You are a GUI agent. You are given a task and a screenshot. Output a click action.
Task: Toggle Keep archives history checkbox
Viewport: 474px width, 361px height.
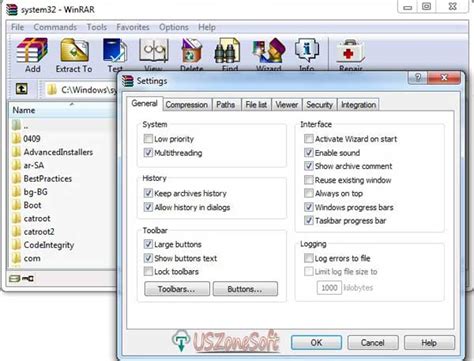click(148, 193)
